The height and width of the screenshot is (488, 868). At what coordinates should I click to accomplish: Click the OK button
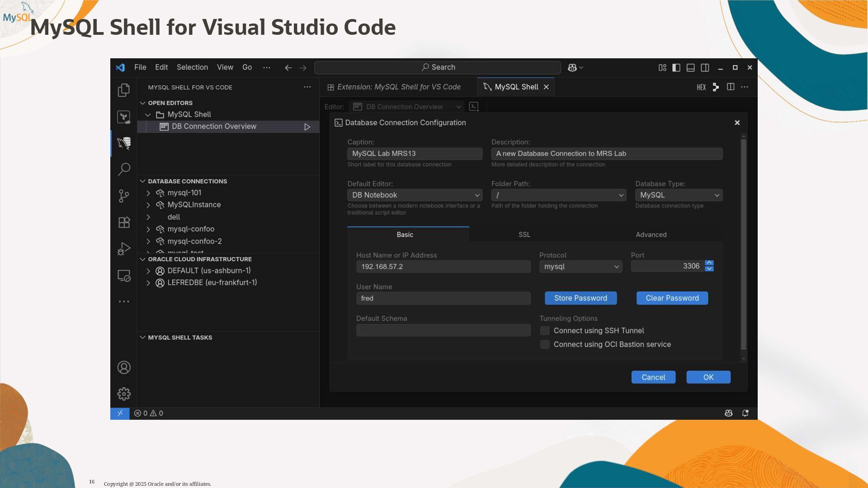pyautogui.click(x=708, y=377)
